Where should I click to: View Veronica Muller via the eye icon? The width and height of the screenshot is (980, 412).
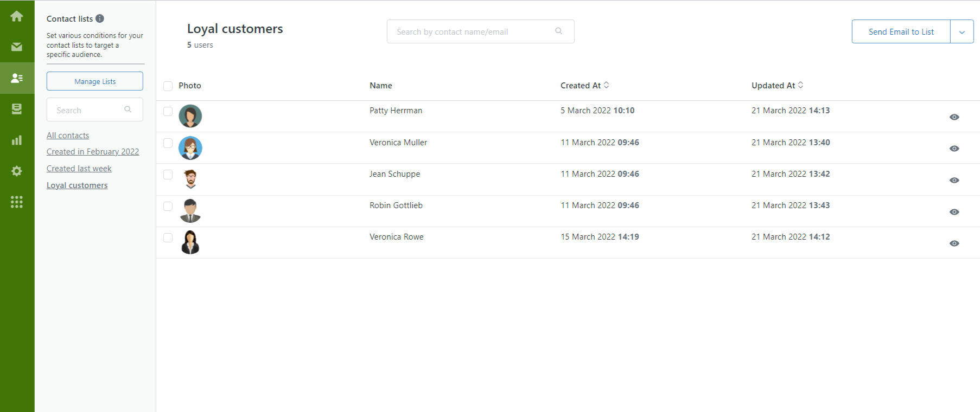coord(954,149)
